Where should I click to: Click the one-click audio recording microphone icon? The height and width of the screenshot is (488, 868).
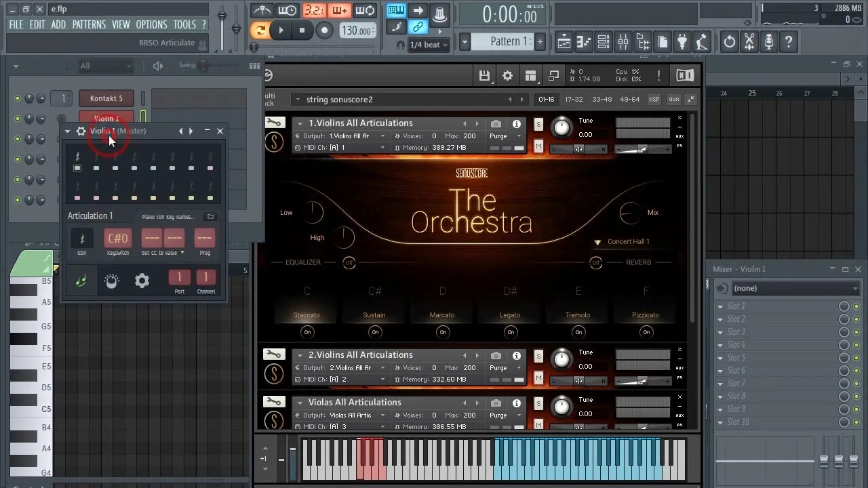(x=768, y=42)
